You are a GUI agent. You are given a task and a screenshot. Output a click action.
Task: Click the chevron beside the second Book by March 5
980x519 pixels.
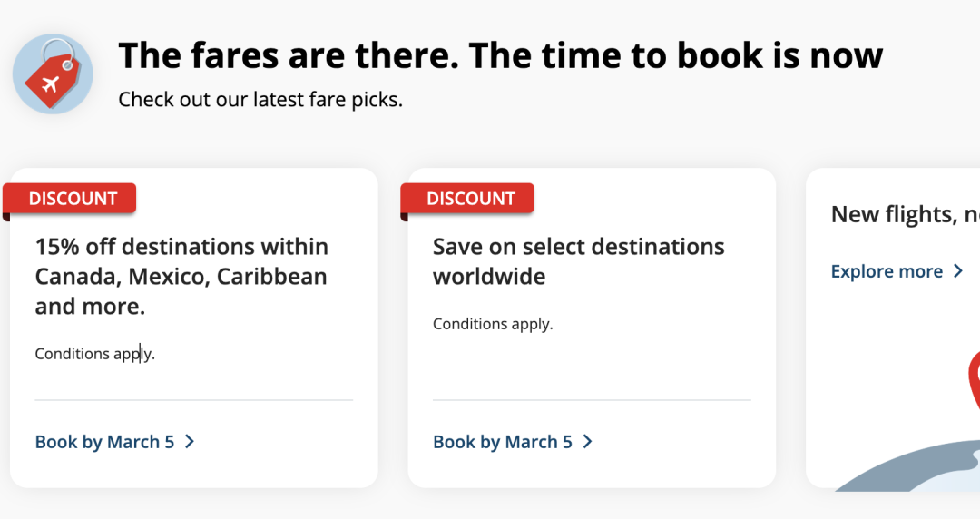point(587,442)
